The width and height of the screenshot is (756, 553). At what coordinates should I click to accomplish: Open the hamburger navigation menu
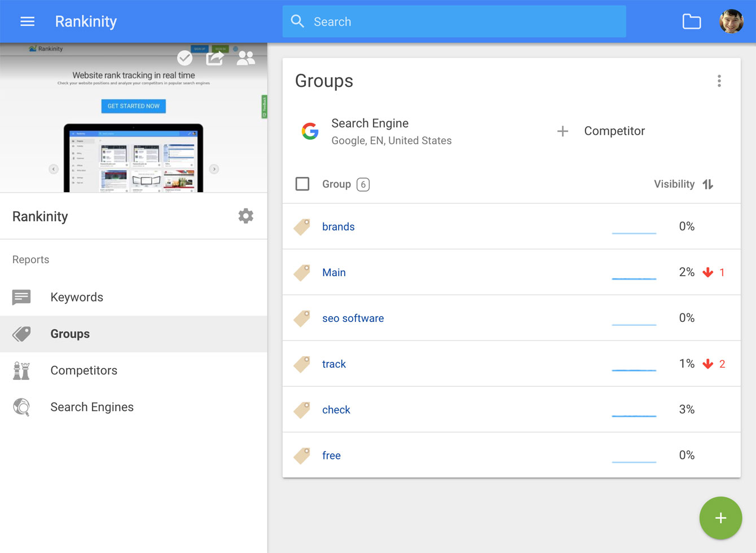pyautogui.click(x=27, y=21)
